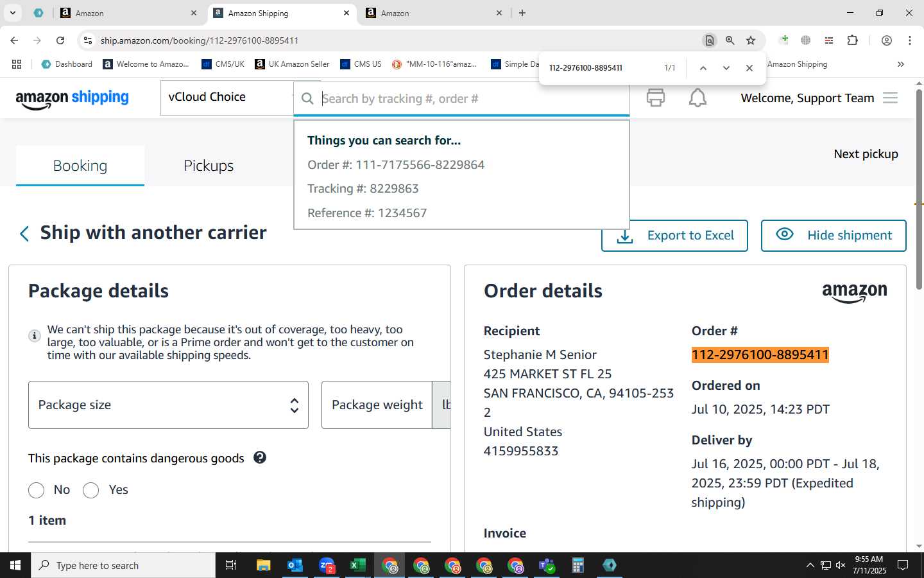Click the magnifier icon in search box

tap(307, 98)
